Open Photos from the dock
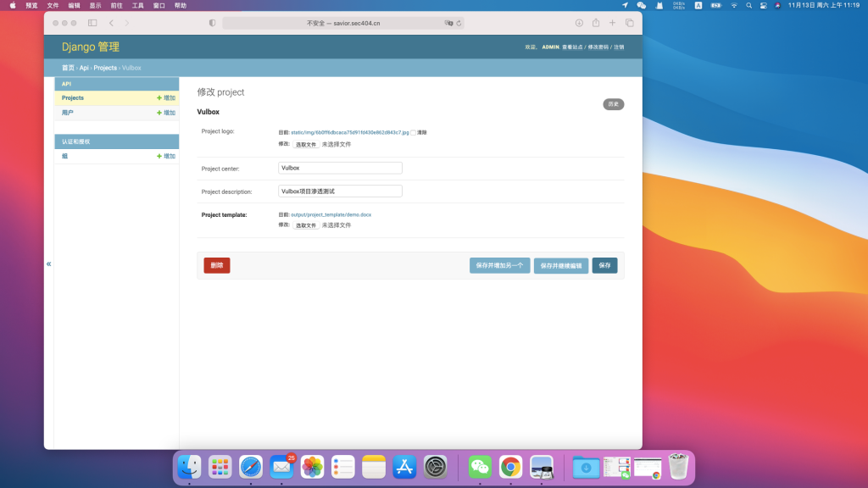This screenshot has height=488, width=868. pyautogui.click(x=312, y=467)
